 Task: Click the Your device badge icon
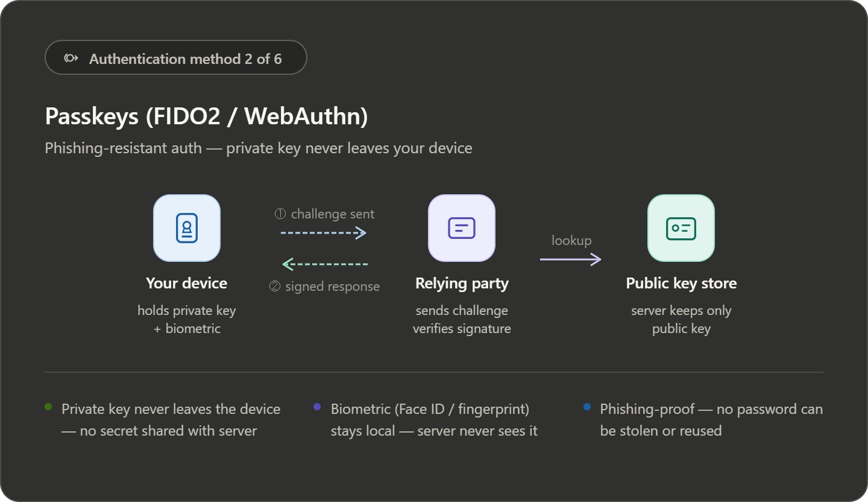(x=187, y=228)
